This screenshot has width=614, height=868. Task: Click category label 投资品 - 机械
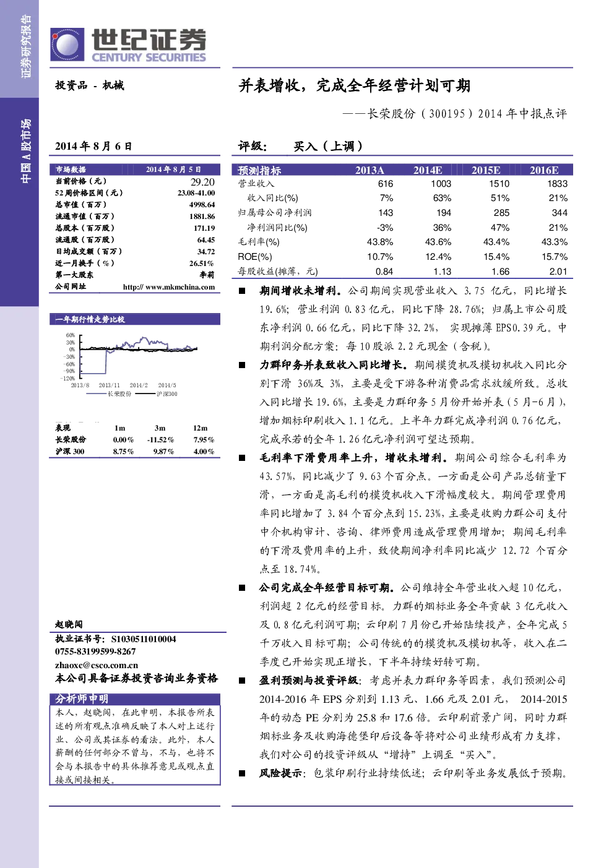pyautogui.click(x=90, y=85)
